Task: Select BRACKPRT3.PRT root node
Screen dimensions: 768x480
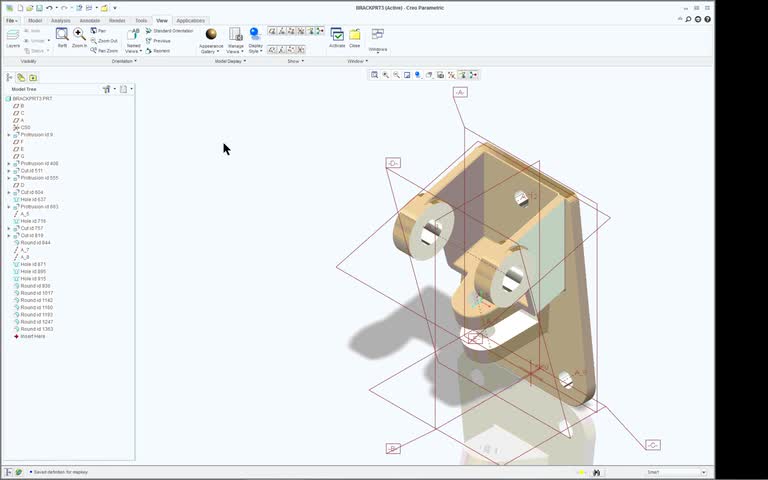Action: click(x=29, y=98)
